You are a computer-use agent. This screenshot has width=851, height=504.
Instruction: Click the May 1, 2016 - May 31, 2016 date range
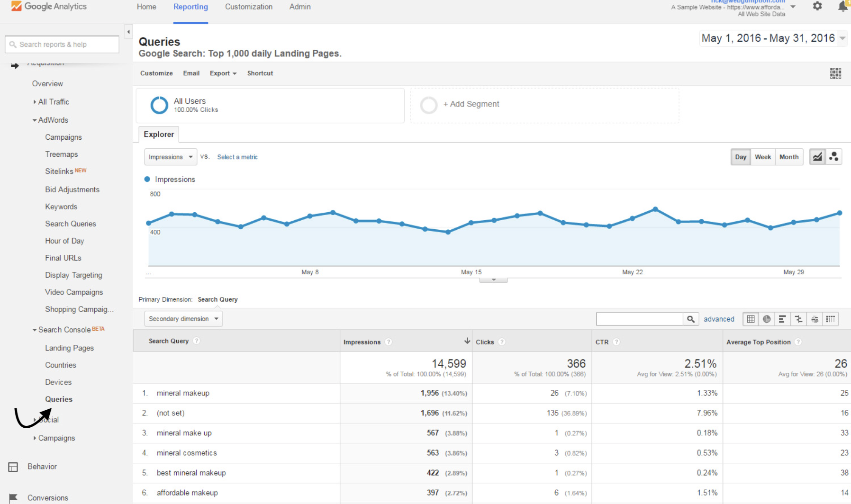pos(768,38)
